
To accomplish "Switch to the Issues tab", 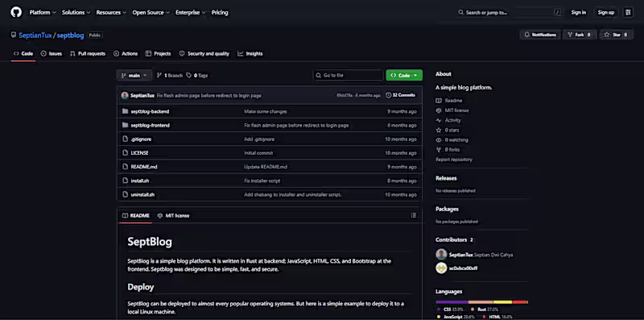I will (x=52, y=54).
